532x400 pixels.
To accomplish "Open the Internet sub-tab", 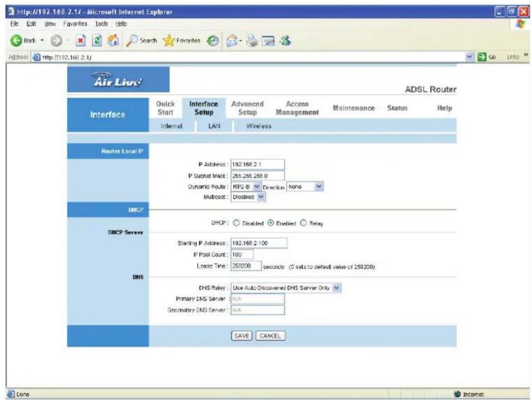I will [171, 126].
